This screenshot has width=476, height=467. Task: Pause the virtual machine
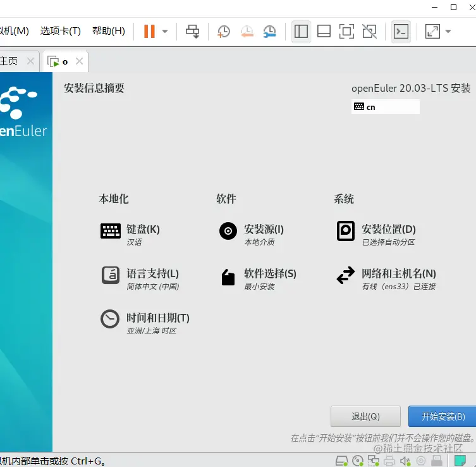tap(149, 31)
